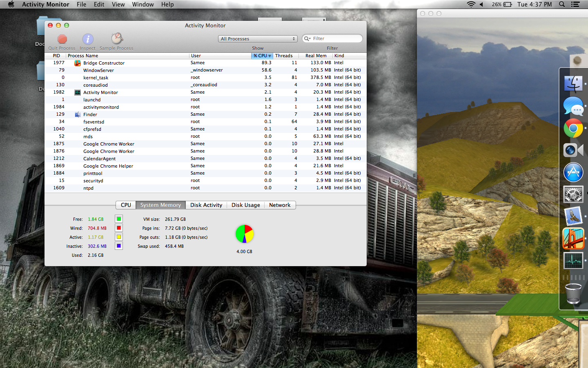Open FaceTime camera app in the Dock
This screenshot has width=588, height=368.
[573, 150]
